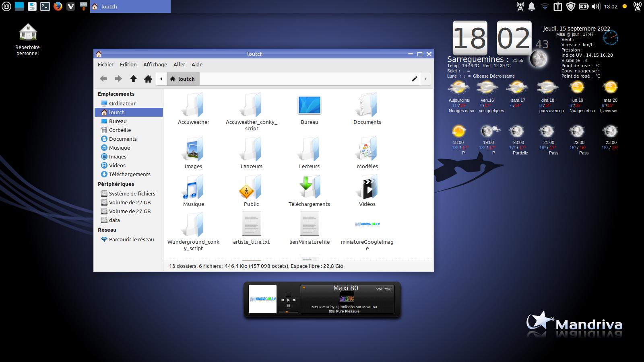Click the right path bar scroll arrow
The width and height of the screenshot is (644, 362).
(x=425, y=79)
